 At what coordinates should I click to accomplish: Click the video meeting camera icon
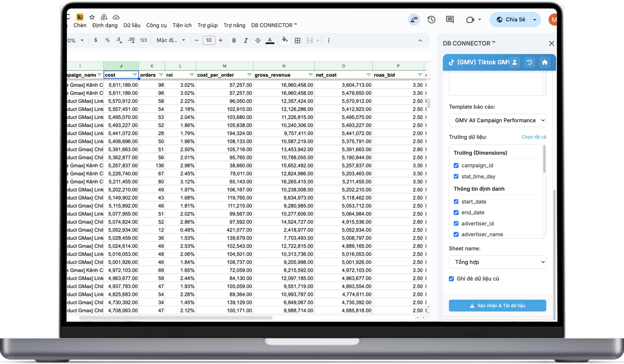pyautogui.click(x=470, y=19)
